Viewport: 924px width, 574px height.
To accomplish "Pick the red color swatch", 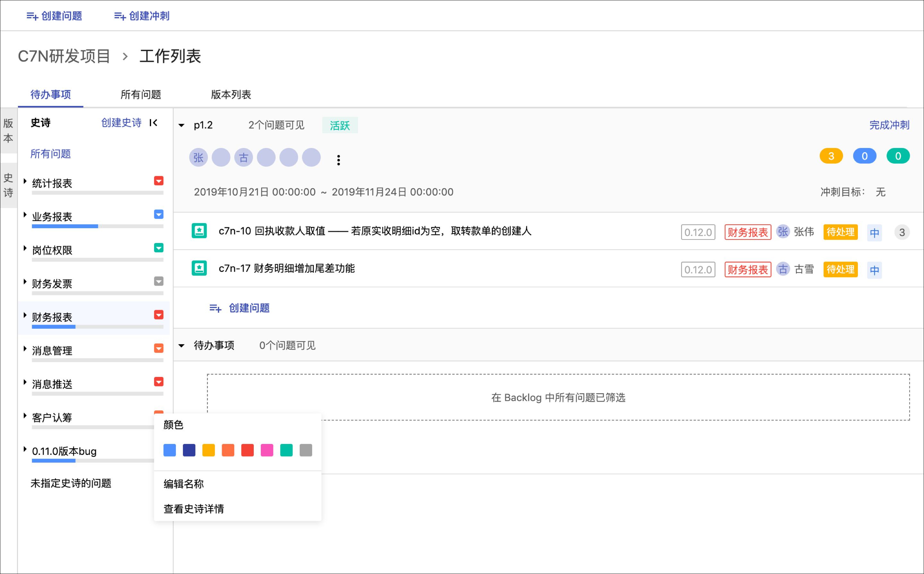I will 247,450.
